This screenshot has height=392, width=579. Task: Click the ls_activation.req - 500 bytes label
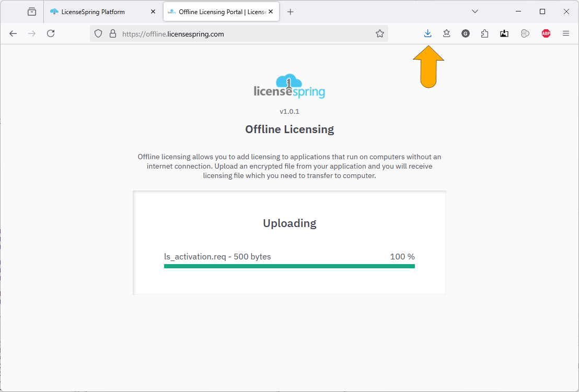click(217, 257)
